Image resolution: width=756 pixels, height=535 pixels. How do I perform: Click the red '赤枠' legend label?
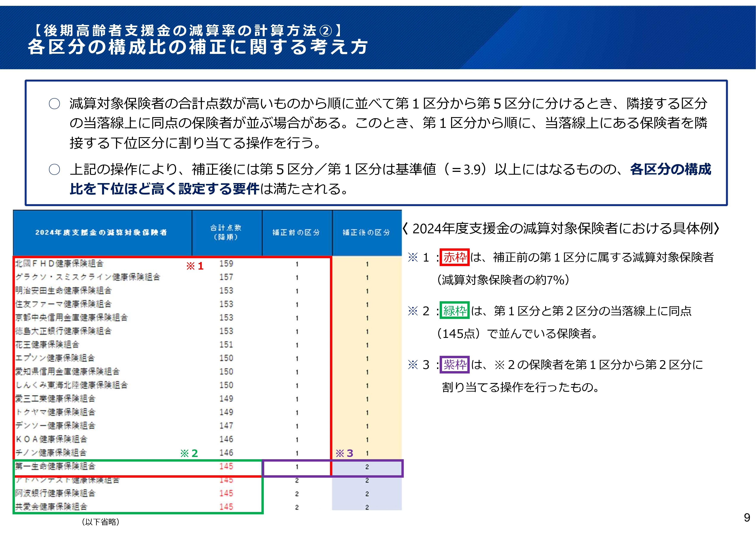pyautogui.click(x=454, y=257)
